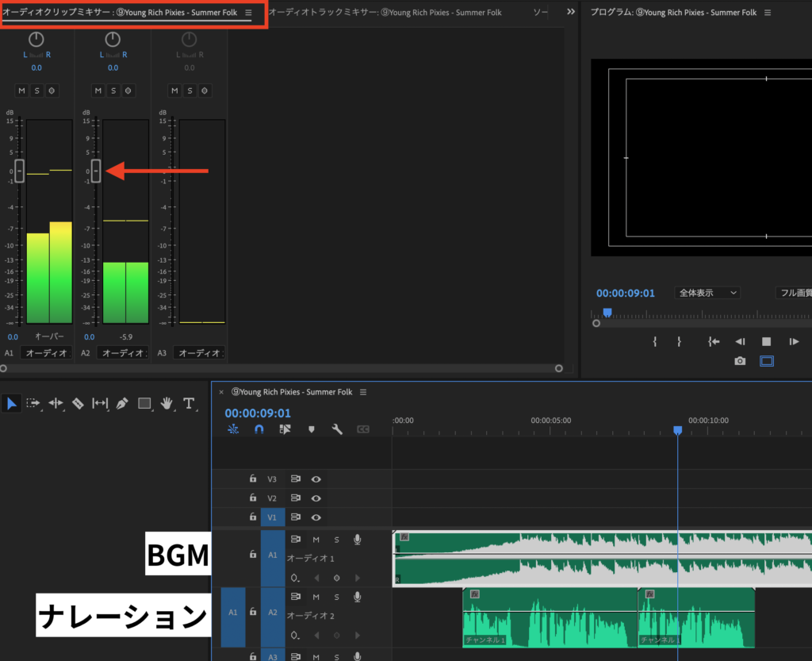Open the audio clip mixer panel menu
This screenshot has height=661, width=812.
coord(247,13)
